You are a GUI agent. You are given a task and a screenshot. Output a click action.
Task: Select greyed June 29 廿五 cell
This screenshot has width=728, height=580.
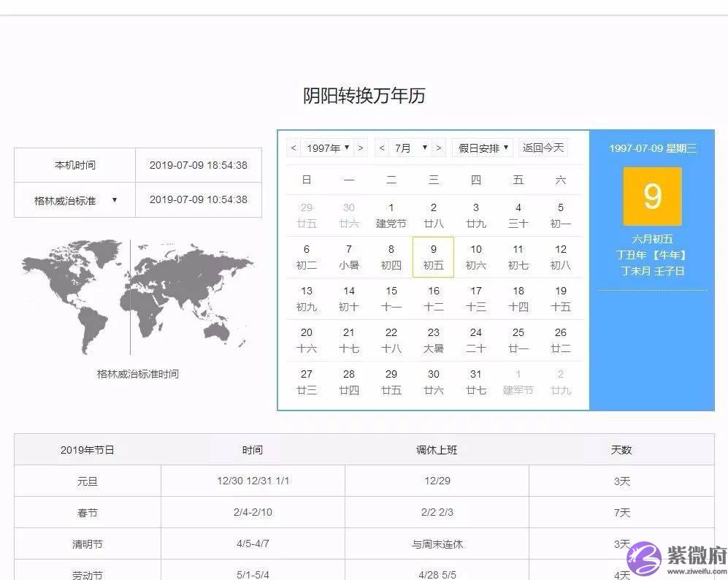coord(307,215)
